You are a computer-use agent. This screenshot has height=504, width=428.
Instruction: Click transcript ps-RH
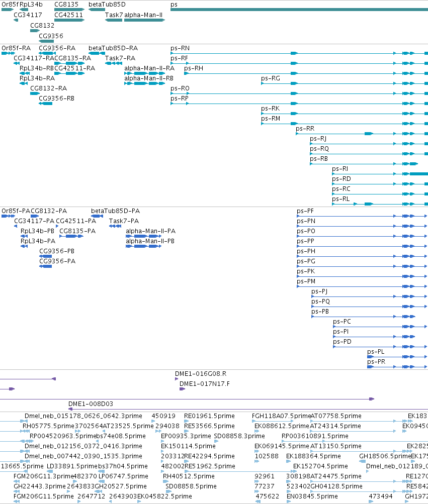[x=194, y=68]
